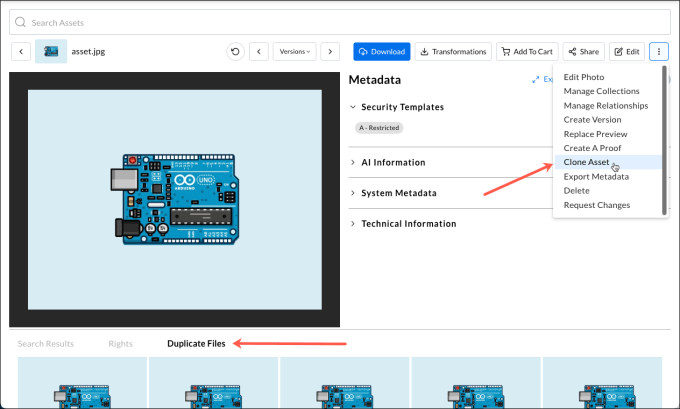Expand the AI Information section

[x=353, y=162]
